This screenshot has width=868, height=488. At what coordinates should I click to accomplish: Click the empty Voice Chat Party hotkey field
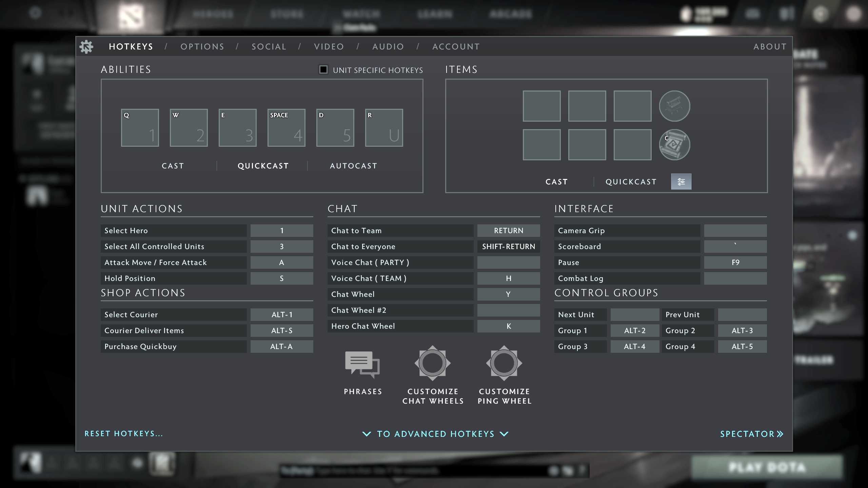[508, 262]
